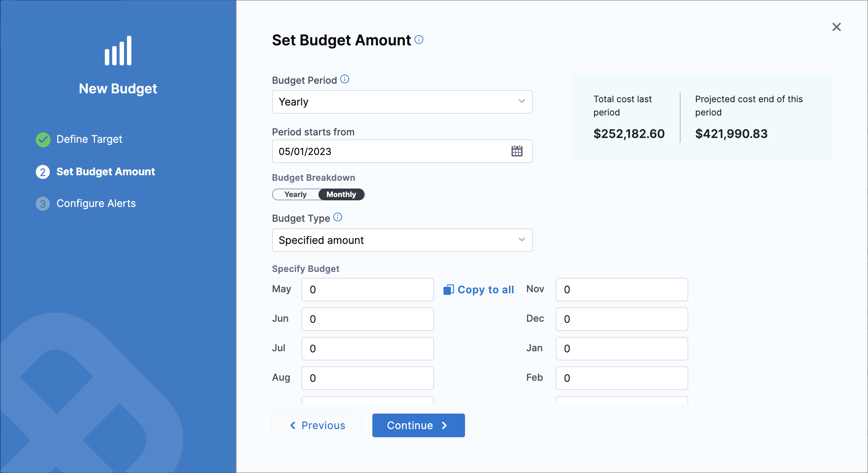The width and height of the screenshot is (868, 473).
Task: Click the Budget Type info icon
Action: (338, 217)
